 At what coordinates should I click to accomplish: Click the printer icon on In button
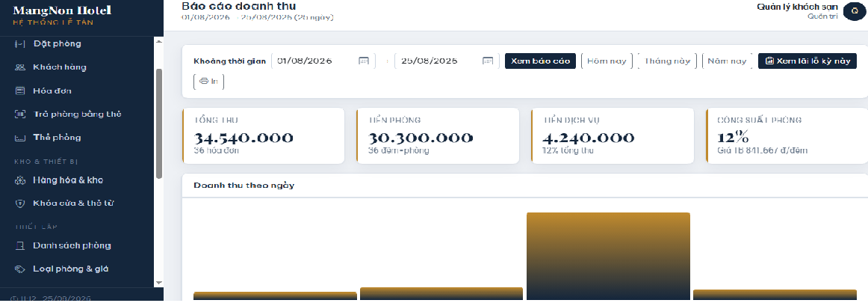click(x=204, y=82)
